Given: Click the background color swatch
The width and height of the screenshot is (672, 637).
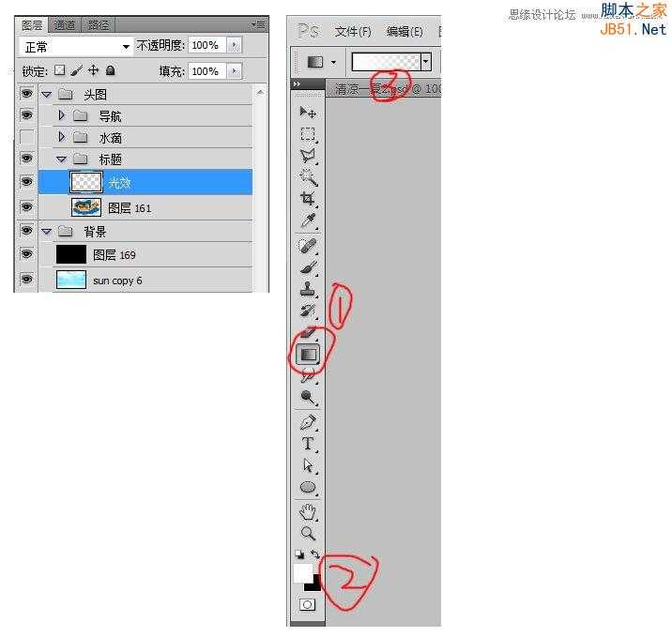Looking at the screenshot, I should tap(315, 584).
